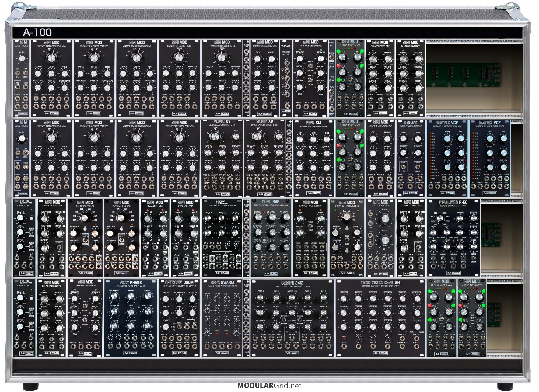Viewport: 539px width, 392px height.
Task: Click the Wave Swarm module title
Action: click(222, 283)
